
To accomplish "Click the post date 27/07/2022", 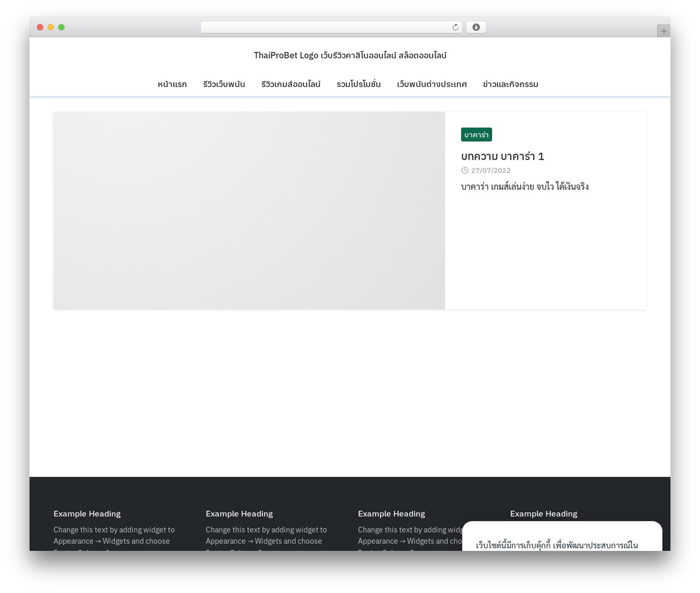I will point(491,171).
